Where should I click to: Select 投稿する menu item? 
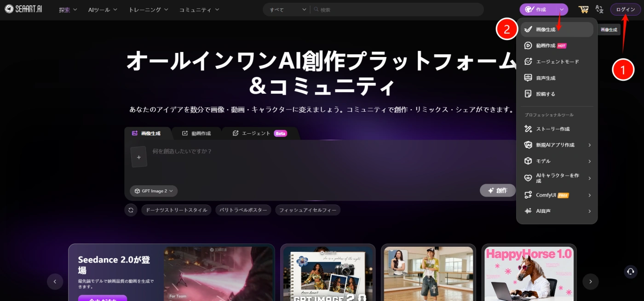[557, 94]
